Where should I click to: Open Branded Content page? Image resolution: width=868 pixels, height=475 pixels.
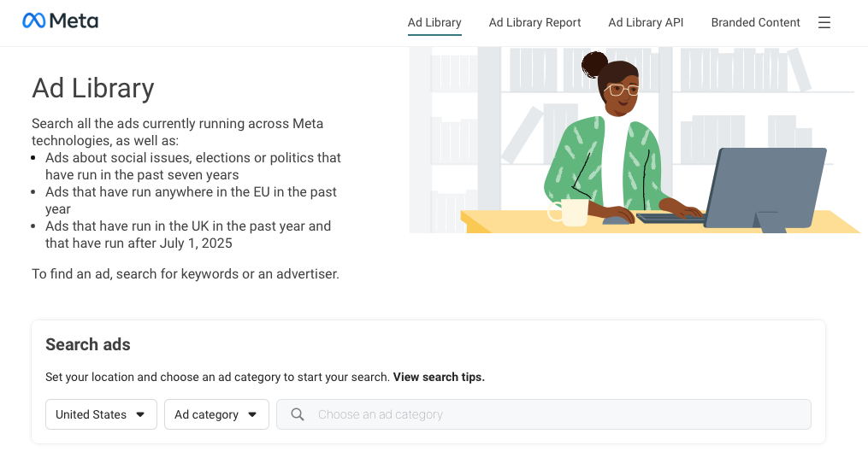(x=756, y=23)
